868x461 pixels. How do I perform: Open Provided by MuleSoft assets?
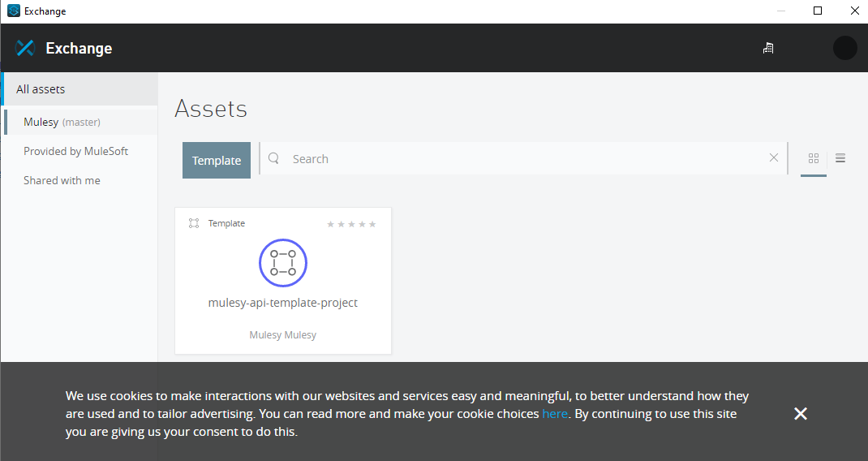click(x=75, y=151)
